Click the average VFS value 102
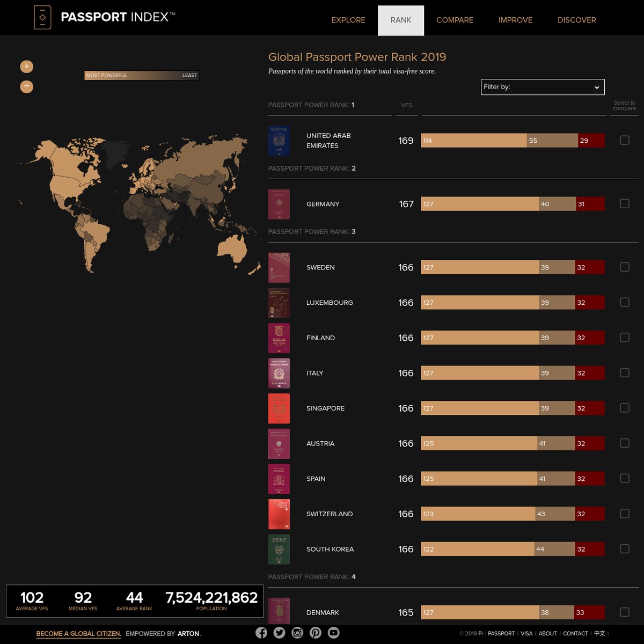Viewport: 644px width, 644px height. point(32,597)
